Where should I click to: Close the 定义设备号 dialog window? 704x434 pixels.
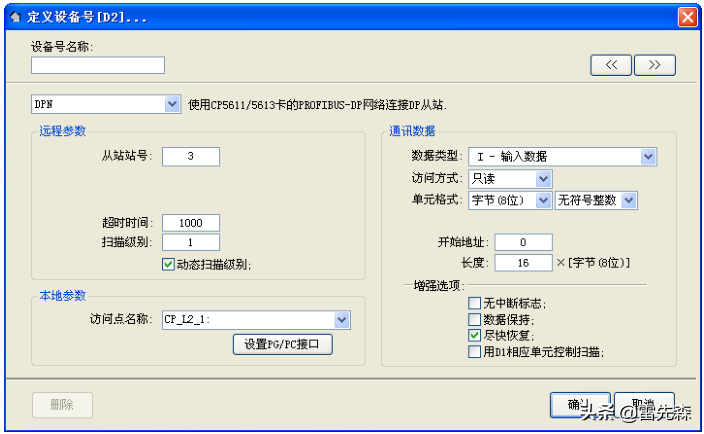point(687,17)
